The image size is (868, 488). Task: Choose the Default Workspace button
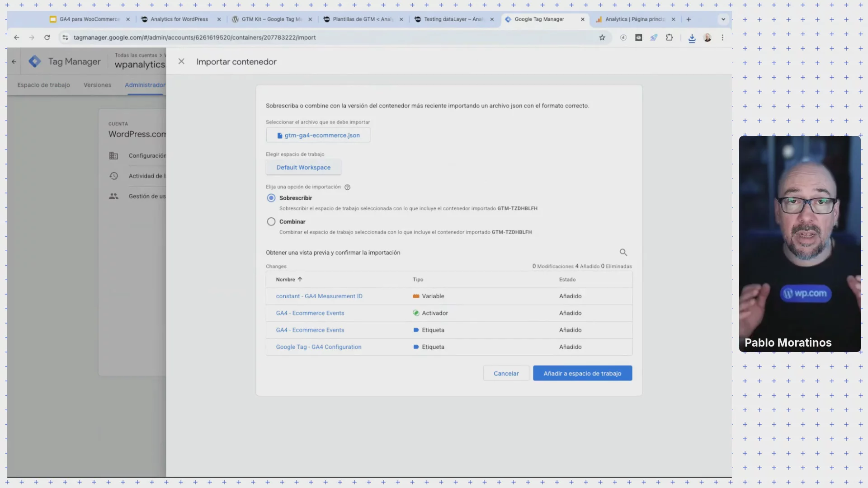tap(303, 167)
